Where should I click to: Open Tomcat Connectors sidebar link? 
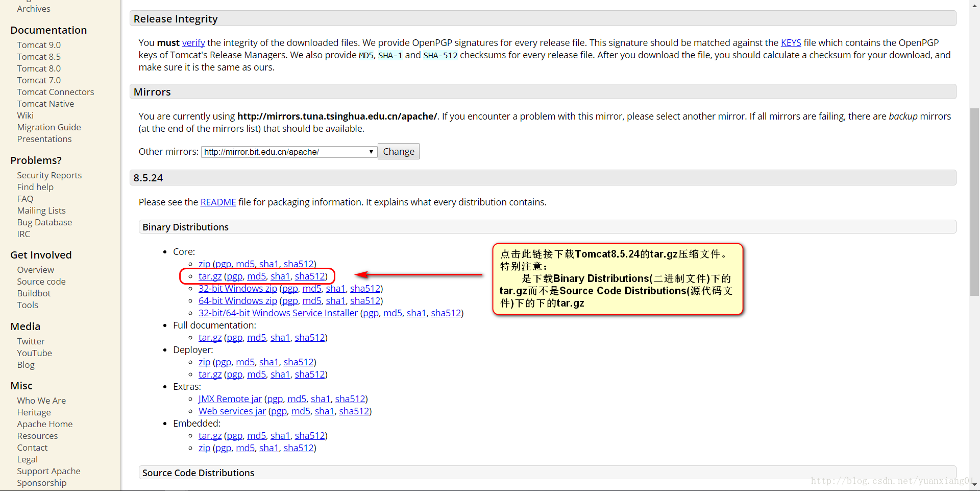coord(56,92)
